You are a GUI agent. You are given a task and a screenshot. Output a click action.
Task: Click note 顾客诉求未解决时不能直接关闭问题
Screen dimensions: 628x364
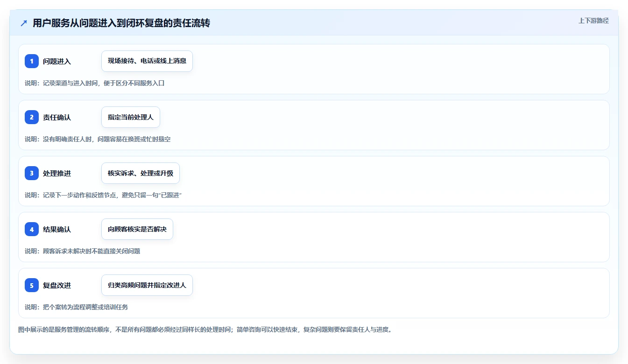[x=83, y=251]
